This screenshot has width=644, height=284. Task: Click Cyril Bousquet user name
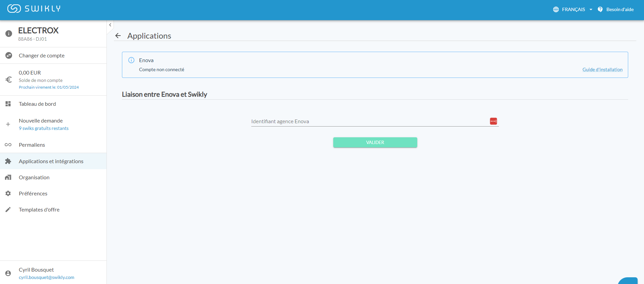(x=36, y=270)
